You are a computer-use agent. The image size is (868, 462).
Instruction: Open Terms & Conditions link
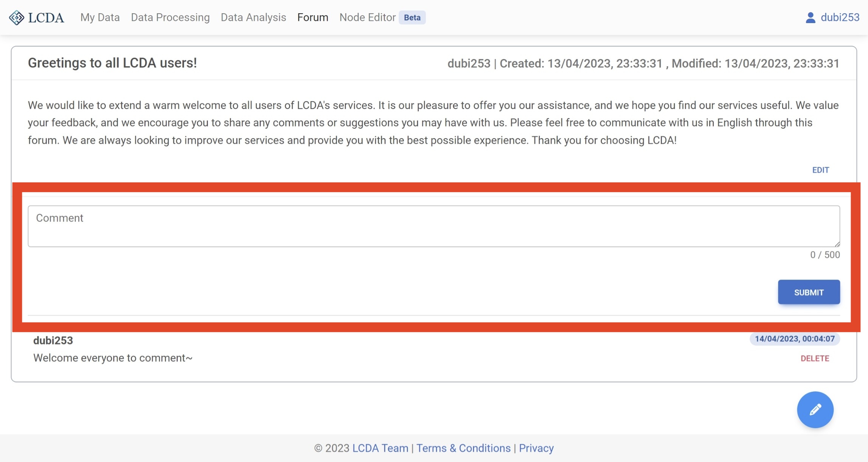pos(463,448)
